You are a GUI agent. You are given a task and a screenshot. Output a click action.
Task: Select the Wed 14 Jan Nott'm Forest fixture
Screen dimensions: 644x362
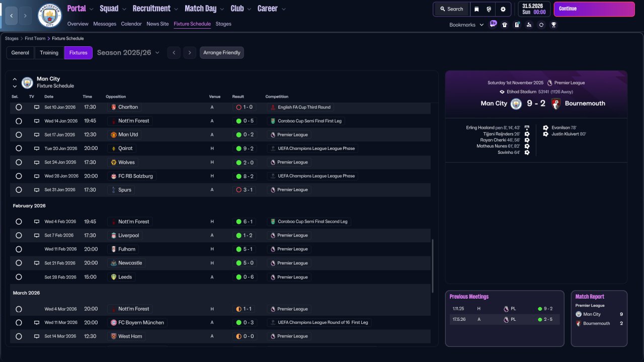point(19,121)
